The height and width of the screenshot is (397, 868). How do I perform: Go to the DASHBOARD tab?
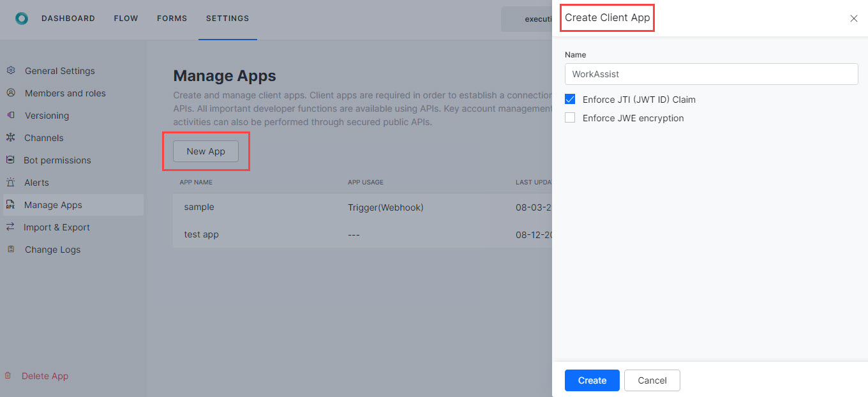pyautogui.click(x=68, y=19)
